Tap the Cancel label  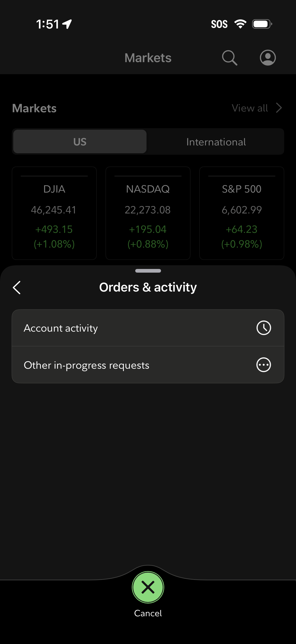point(148,613)
